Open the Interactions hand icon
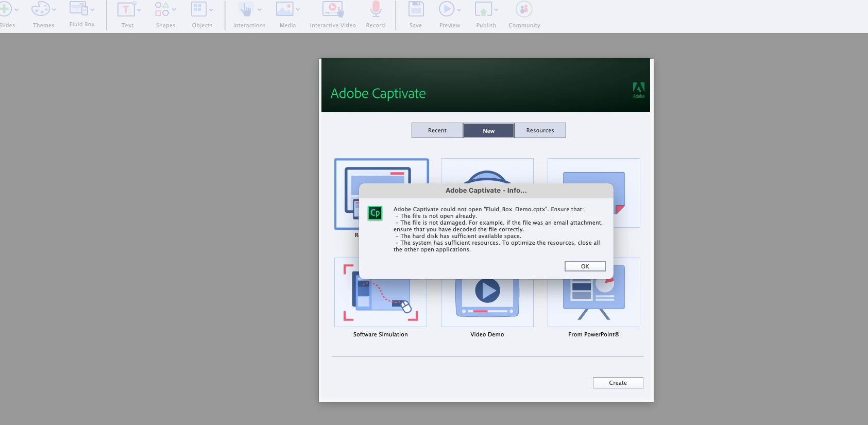Image resolution: width=868 pixels, height=425 pixels. click(x=246, y=9)
